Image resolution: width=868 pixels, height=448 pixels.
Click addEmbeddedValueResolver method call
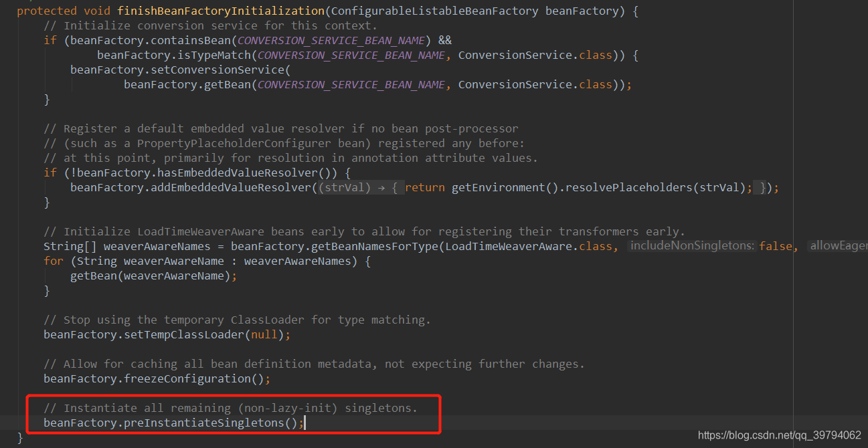(x=231, y=187)
